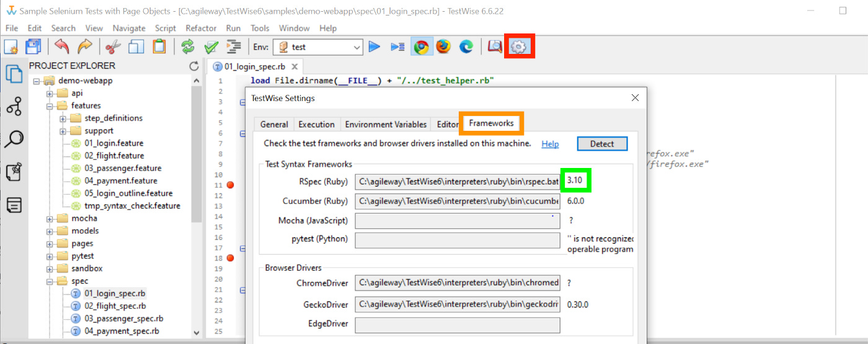868x344 pixels.
Task: Click the Cucumber (Ruby) path field
Action: click(x=458, y=201)
